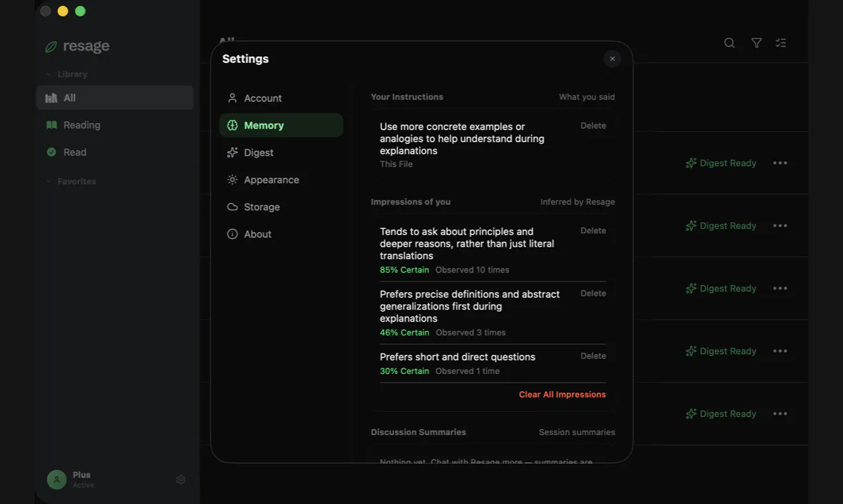Click the Storage cloud icon

232,207
